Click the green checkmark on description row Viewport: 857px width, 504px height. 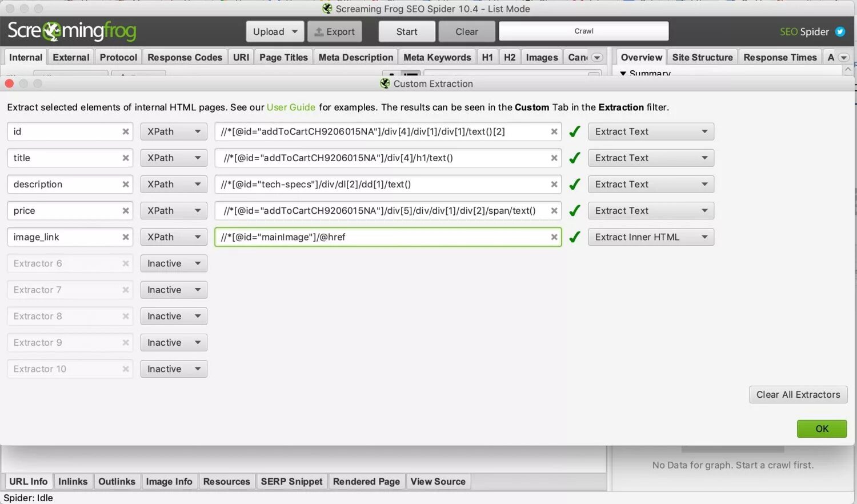(x=575, y=184)
